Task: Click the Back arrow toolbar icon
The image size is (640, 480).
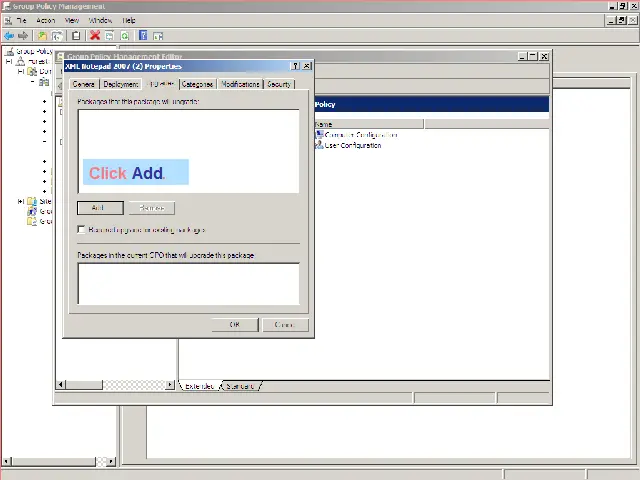Action: coord(10,36)
